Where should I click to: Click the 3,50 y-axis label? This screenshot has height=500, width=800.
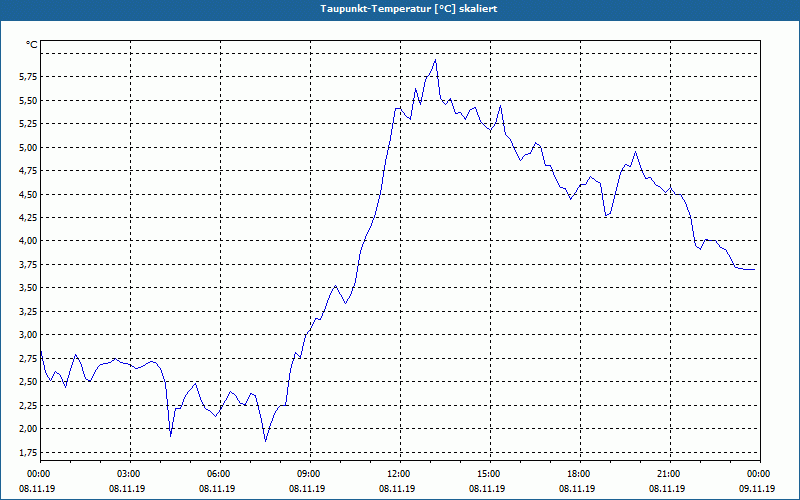(x=29, y=288)
